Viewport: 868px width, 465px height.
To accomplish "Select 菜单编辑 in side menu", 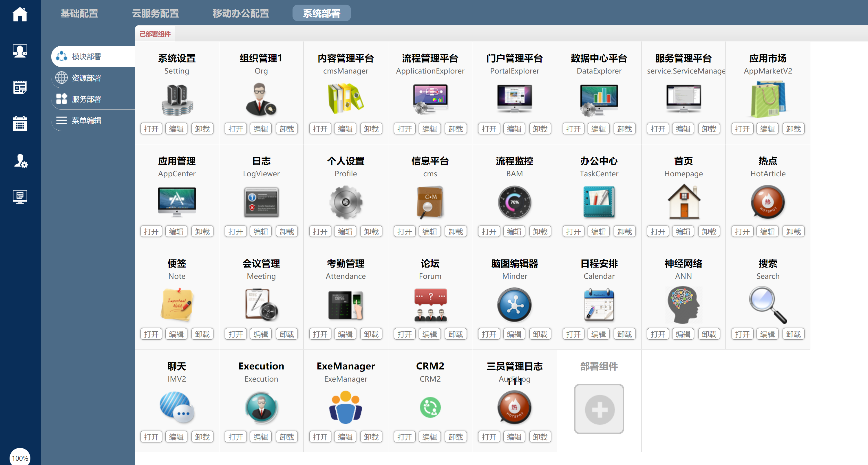I will (86, 120).
